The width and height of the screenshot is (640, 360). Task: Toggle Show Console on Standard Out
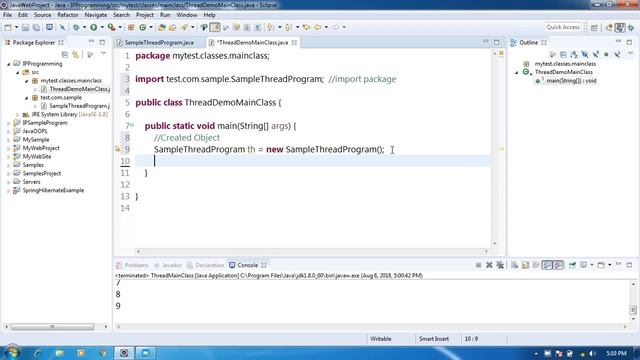coord(547,265)
